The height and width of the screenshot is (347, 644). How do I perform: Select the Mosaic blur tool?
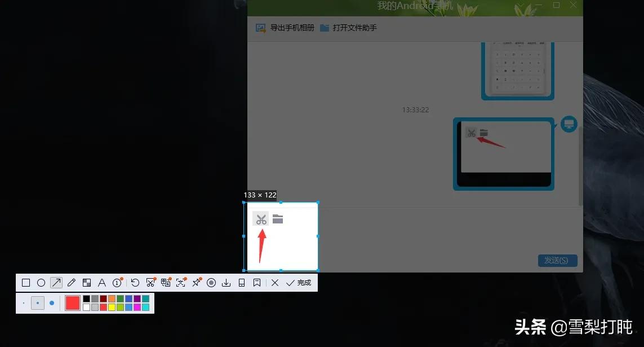[87, 283]
